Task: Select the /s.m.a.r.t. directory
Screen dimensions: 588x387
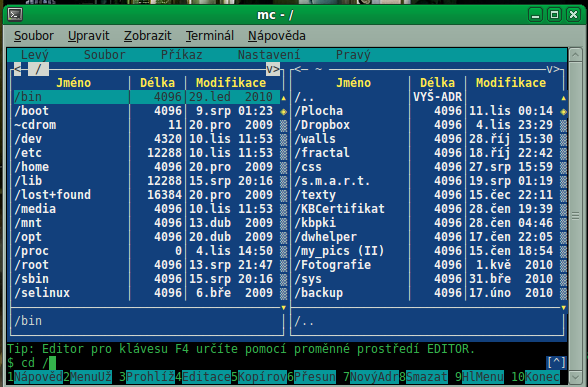Action: point(427,181)
